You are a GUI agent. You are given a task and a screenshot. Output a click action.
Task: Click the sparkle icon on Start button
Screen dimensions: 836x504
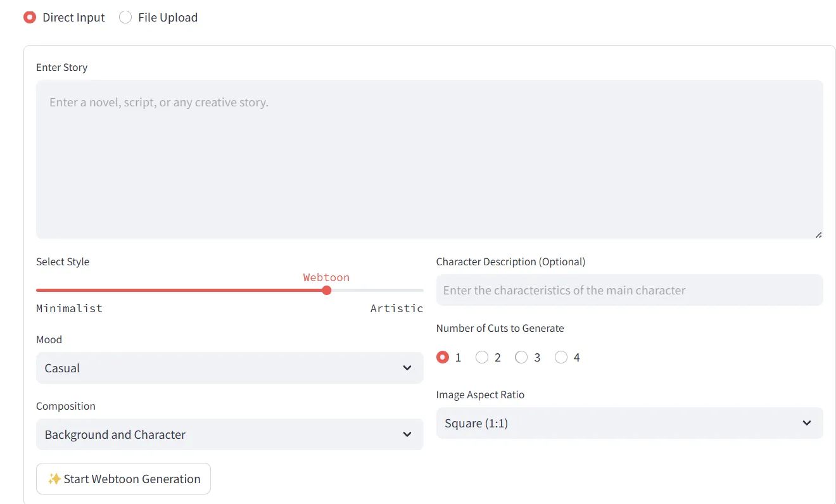(x=54, y=479)
